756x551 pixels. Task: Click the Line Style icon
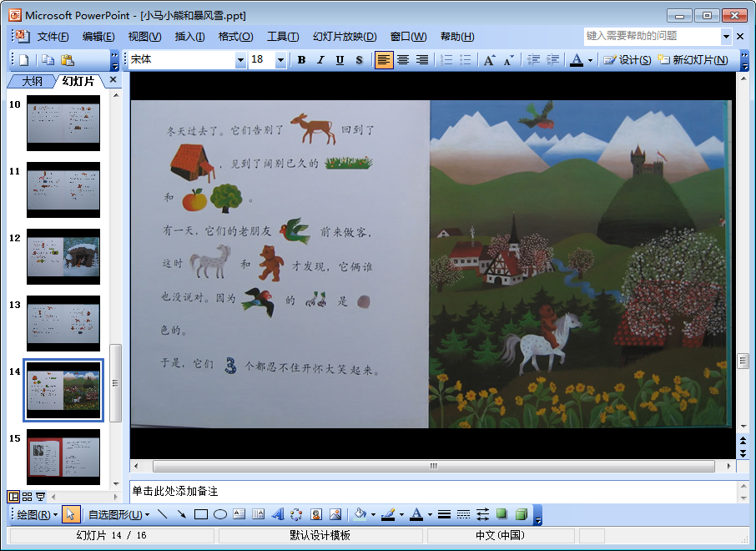(x=445, y=515)
